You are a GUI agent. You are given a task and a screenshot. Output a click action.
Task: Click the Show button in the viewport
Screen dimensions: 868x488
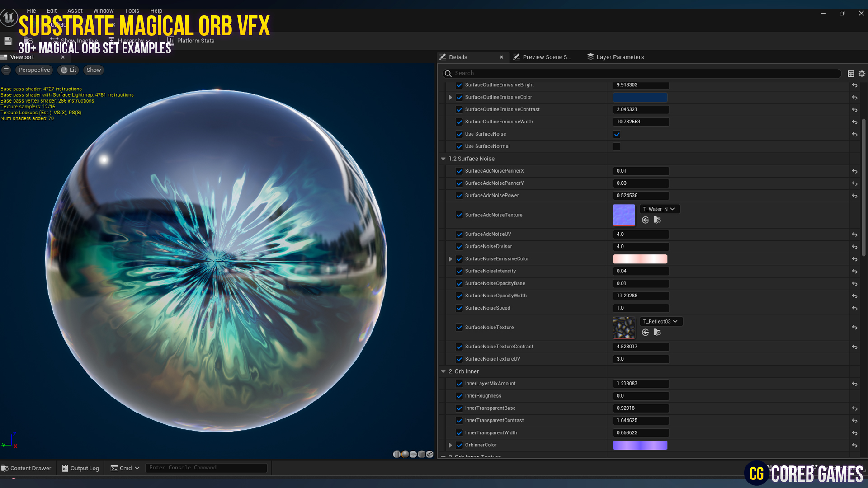tap(93, 70)
